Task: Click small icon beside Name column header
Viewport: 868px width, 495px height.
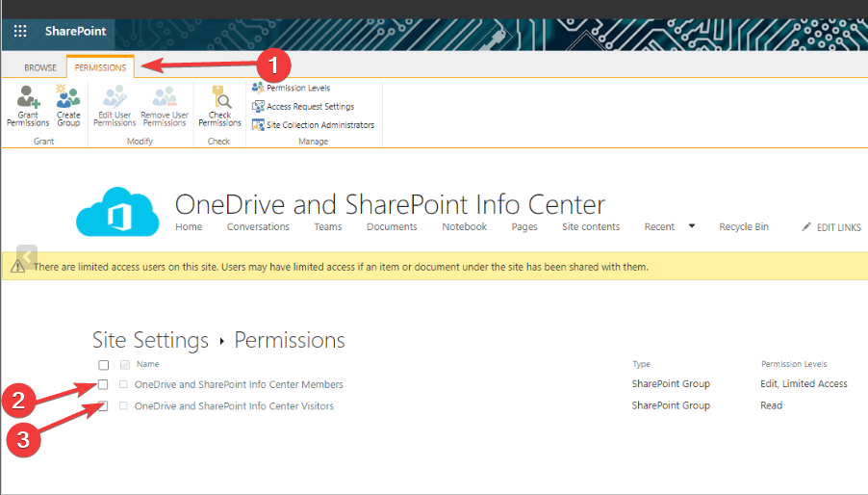Action: coord(125,364)
